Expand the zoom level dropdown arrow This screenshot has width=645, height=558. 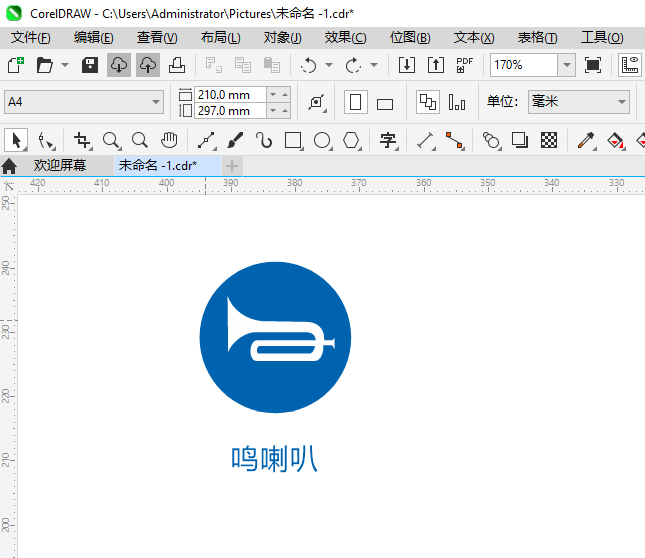click(566, 65)
